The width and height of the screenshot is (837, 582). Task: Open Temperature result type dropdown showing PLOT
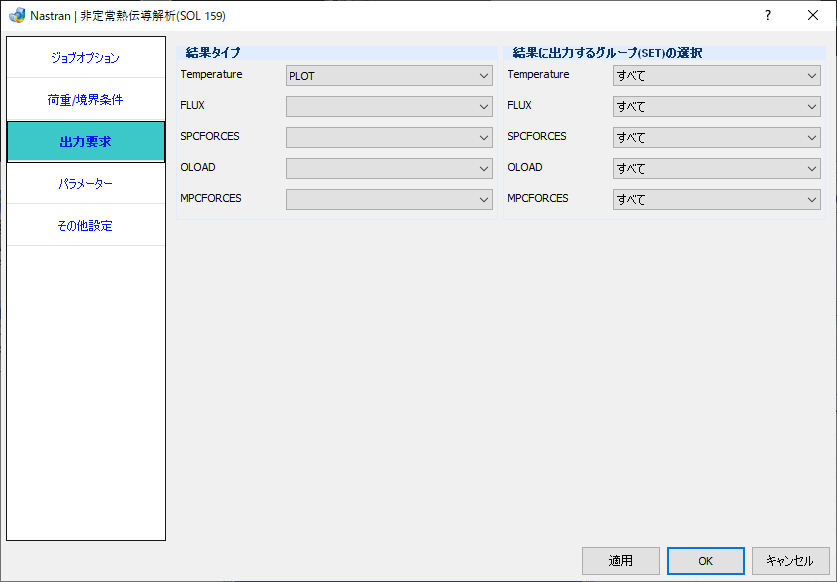pos(389,76)
